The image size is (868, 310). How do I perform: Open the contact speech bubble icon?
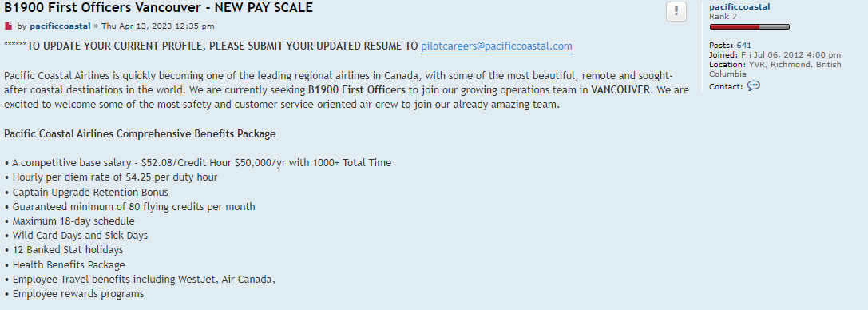point(753,85)
